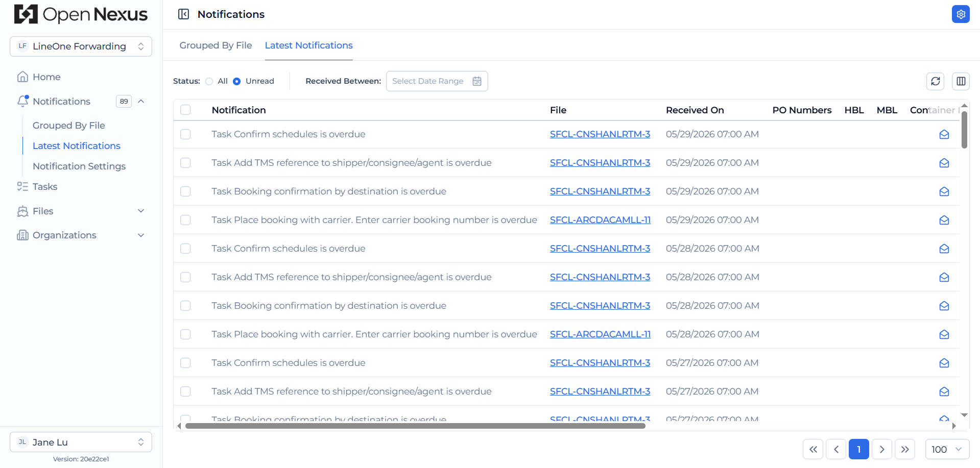Click the Received On column header
Screen dimensions: 980x468
[695, 110]
